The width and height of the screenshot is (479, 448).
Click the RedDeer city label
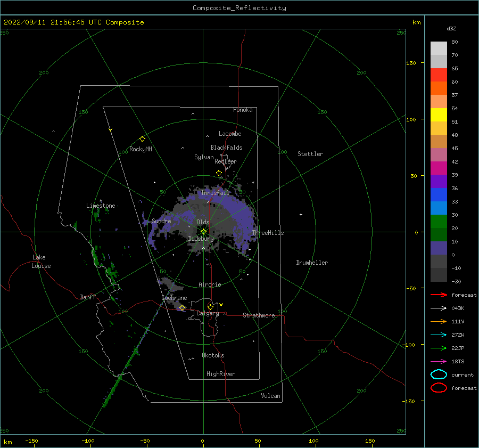[x=226, y=161]
